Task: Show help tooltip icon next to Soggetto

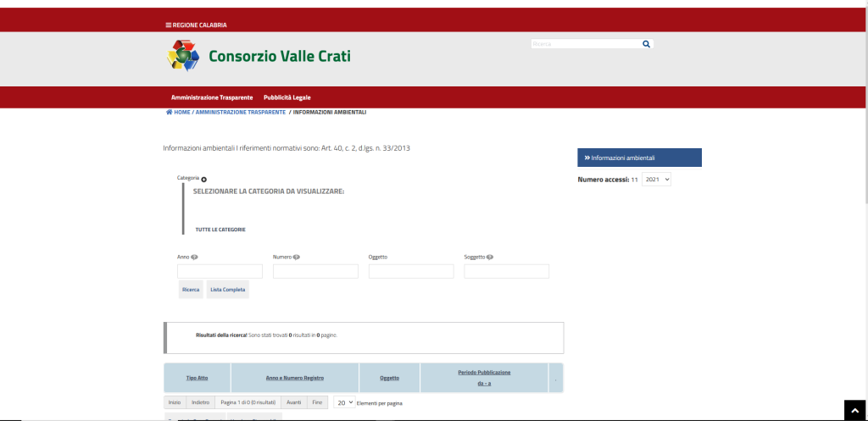Action: coord(490,258)
